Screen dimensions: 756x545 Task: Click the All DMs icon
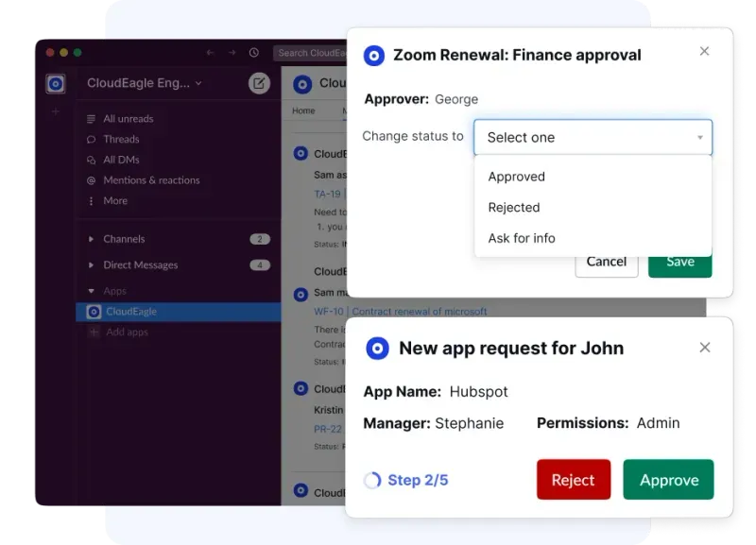point(91,160)
